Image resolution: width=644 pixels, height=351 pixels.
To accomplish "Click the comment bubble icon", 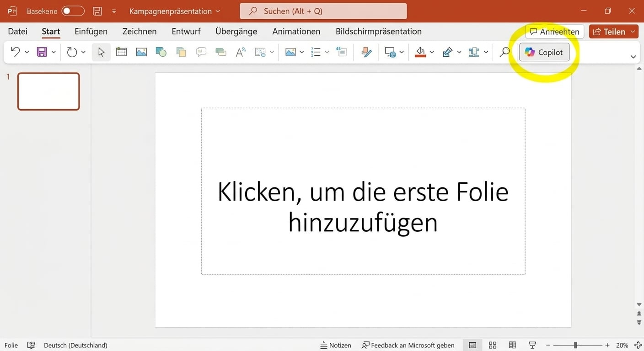I will (x=201, y=52).
